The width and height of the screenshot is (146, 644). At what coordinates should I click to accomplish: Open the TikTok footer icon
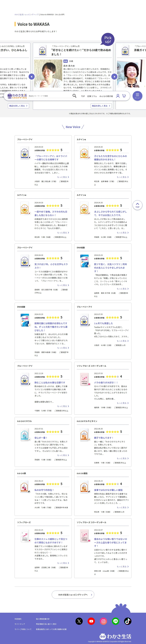click(x=128, y=621)
